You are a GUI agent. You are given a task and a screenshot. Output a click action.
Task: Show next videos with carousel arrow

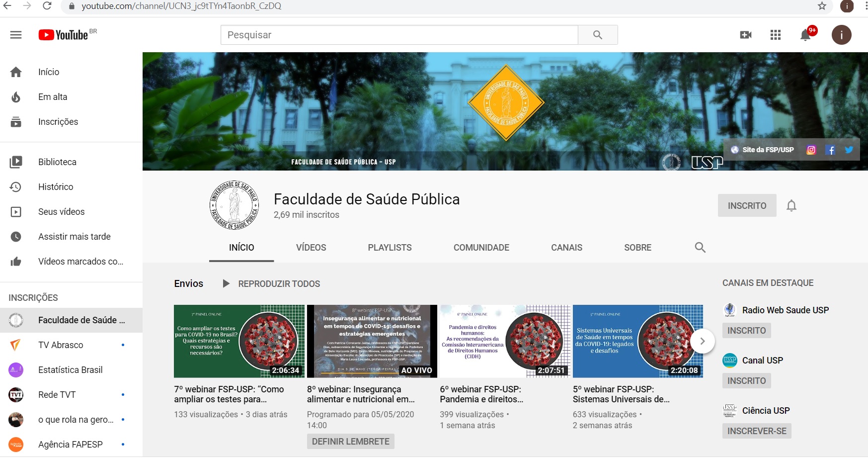point(702,341)
